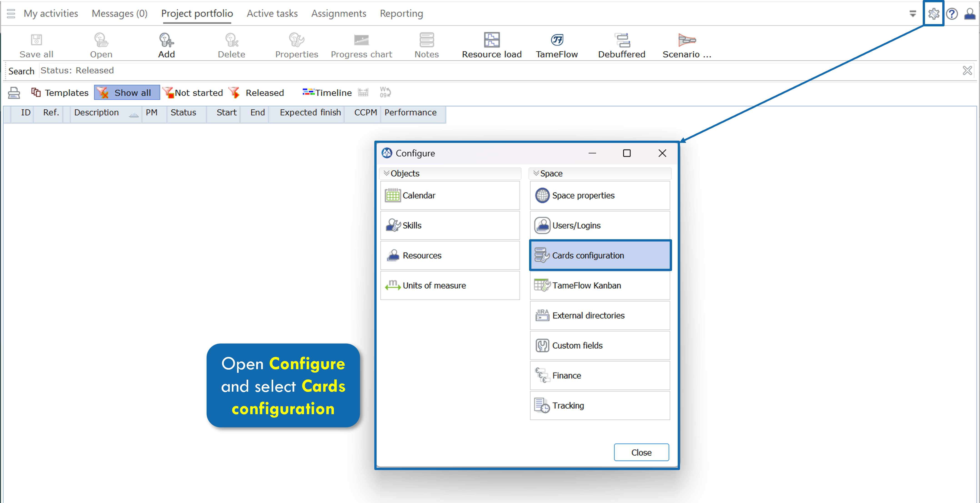Open the Progress chart

pos(361,45)
